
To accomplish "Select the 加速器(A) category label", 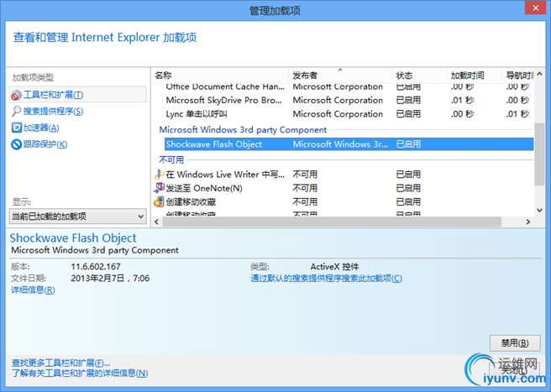I will 41,128.
